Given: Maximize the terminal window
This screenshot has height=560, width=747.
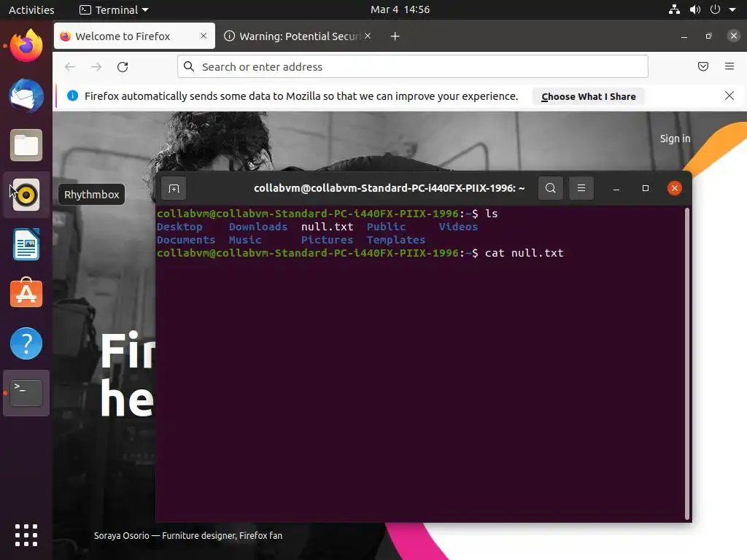Looking at the screenshot, I should coord(646,188).
